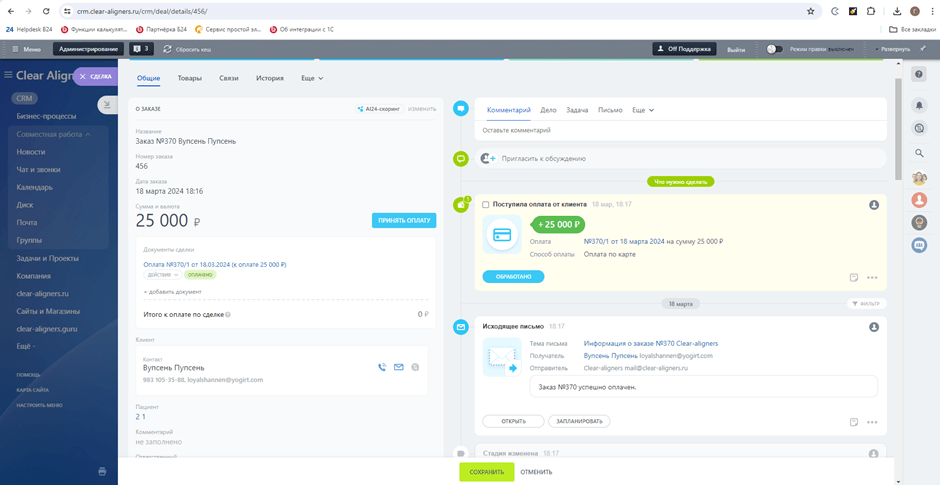Click ОТМЕНИТЬ at the bottom
The image size is (940, 485).
[537, 472]
